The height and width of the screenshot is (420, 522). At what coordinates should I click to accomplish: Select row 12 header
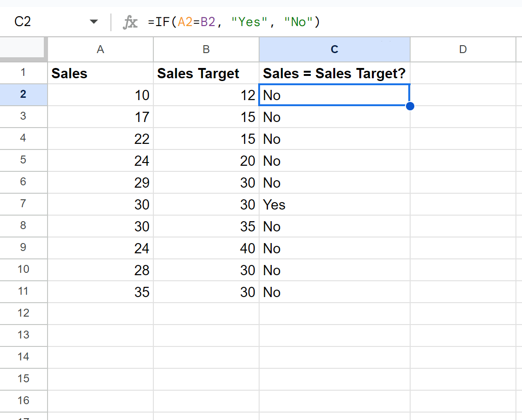[x=23, y=313]
